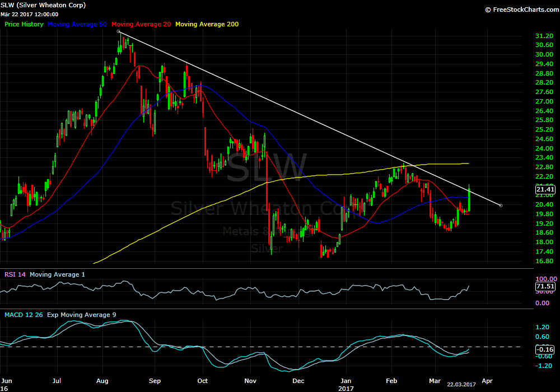Click the Jan 2017 label on the time axis

(346, 385)
